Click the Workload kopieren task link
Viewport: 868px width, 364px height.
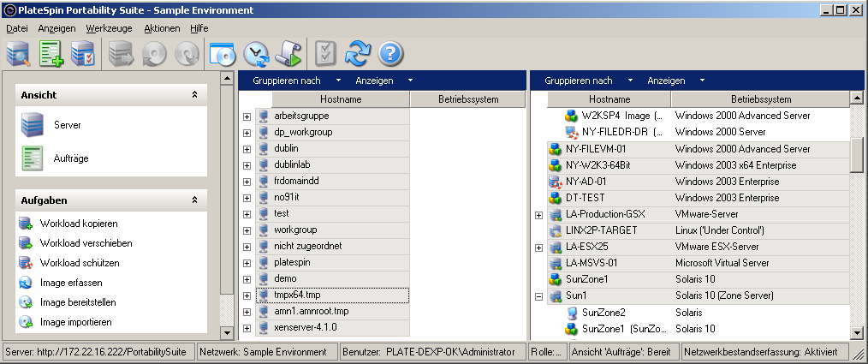(79, 224)
